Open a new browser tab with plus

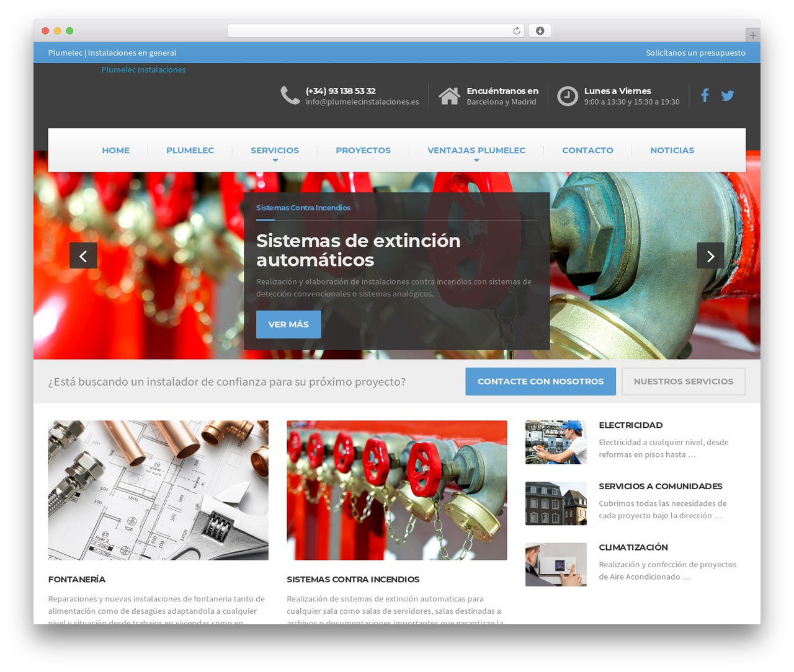point(752,35)
